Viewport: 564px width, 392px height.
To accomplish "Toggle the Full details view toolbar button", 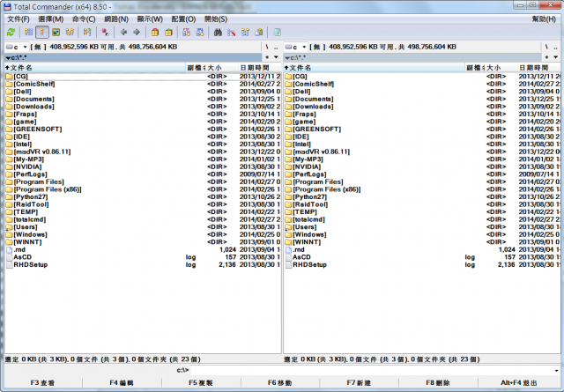I will point(42,33).
